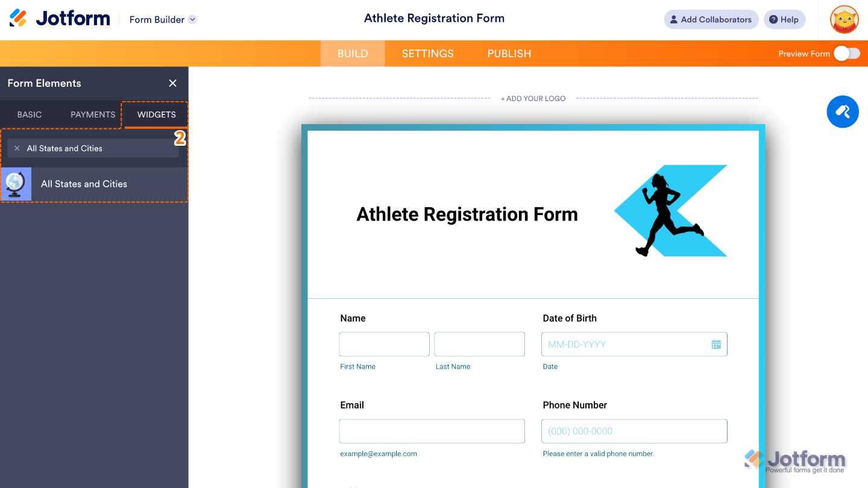Switch to the BASIC elements tab
The width and height of the screenshot is (868, 488).
[x=29, y=114]
